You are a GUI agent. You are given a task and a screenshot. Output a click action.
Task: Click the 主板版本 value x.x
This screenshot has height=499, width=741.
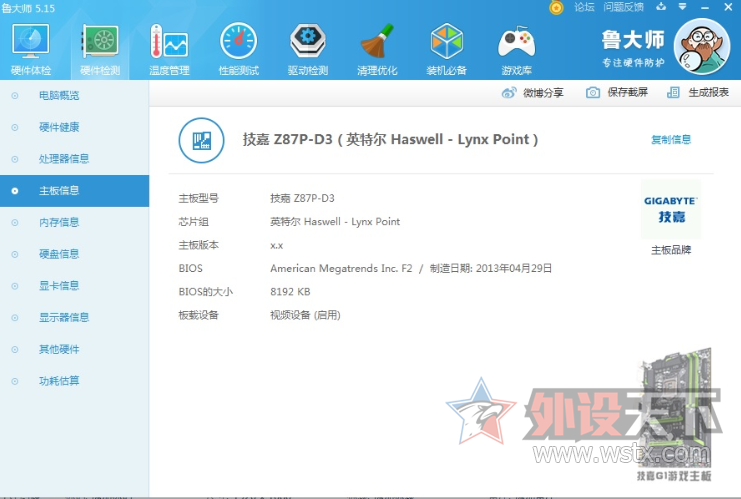[x=276, y=246]
